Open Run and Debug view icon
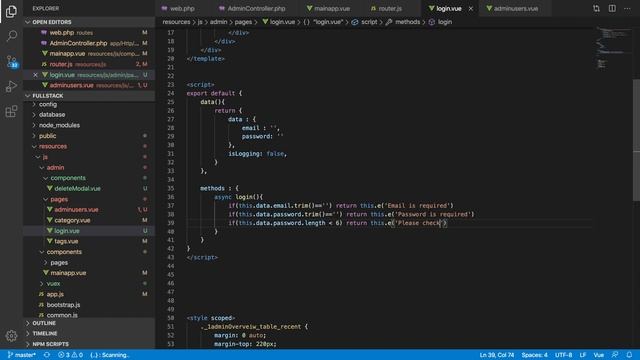Image resolution: width=640 pixels, height=360 pixels. tap(11, 87)
